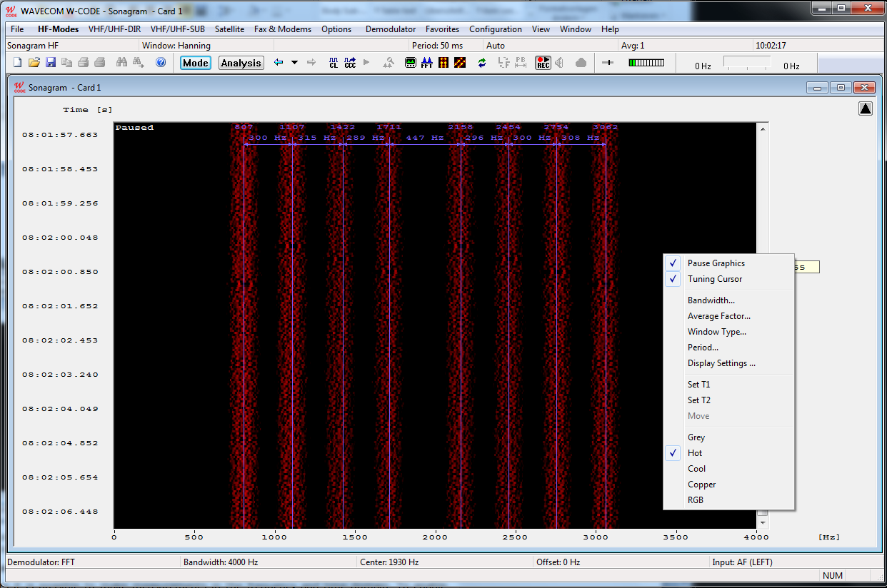Open the Demodulator menu

point(390,29)
